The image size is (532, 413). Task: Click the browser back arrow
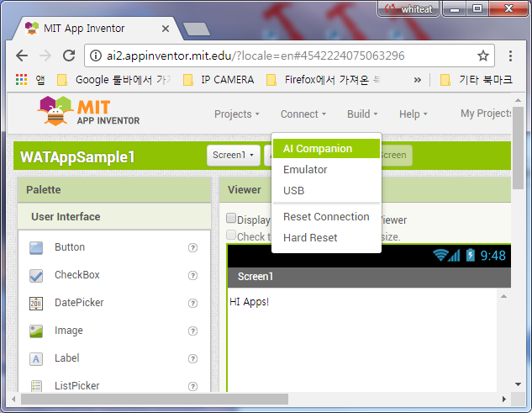click(x=22, y=56)
